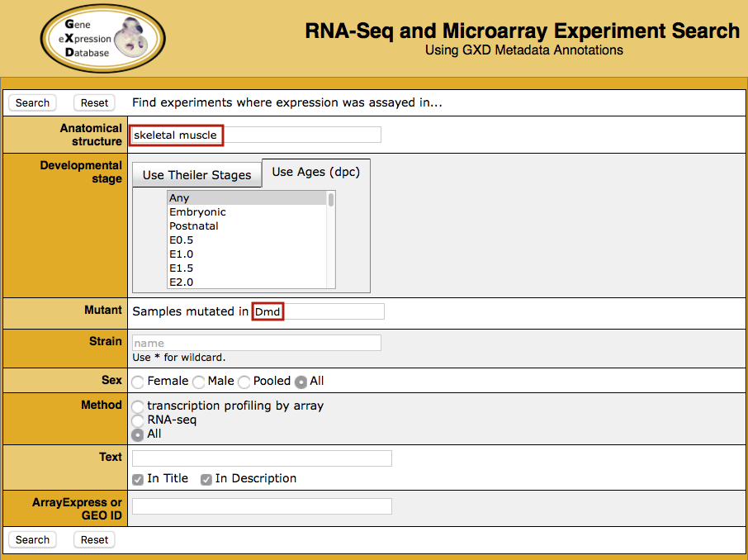
Task: Focus the Text search input field
Action: (x=262, y=458)
